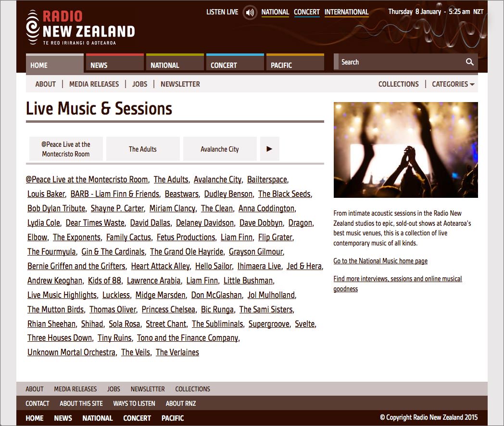Open the Shihad link

pyautogui.click(x=92, y=324)
